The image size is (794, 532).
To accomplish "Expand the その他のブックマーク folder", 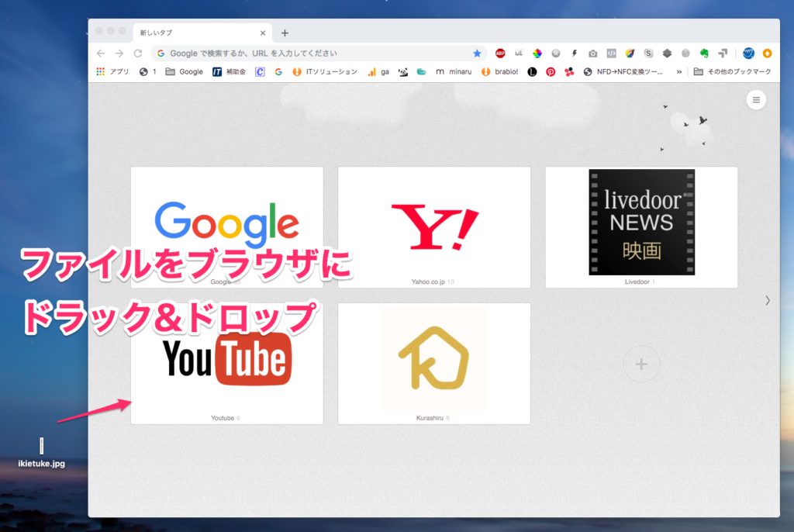I will pos(732,71).
